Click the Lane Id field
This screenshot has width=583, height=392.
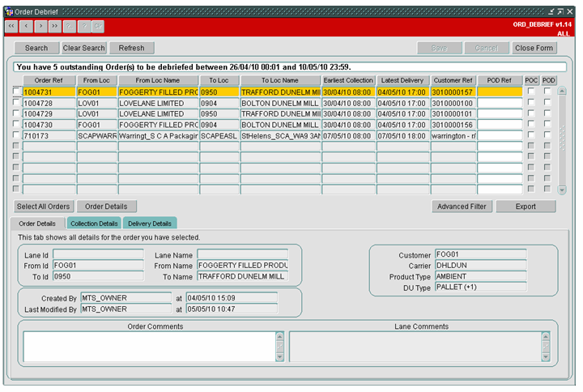[98, 254]
